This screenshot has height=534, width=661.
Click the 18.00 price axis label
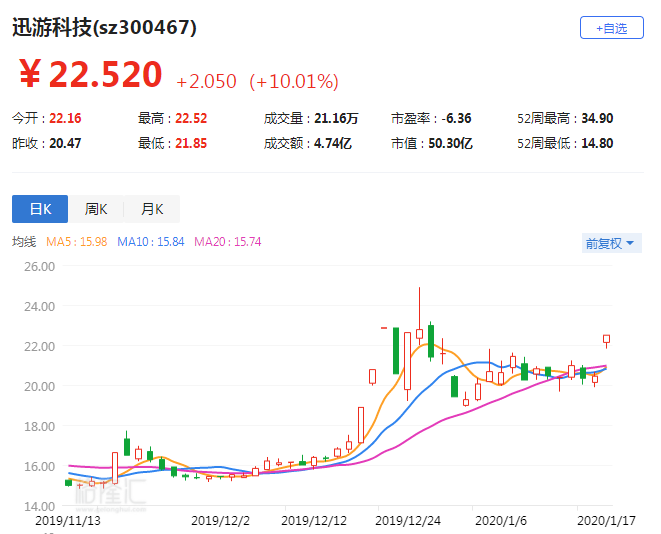[39, 427]
